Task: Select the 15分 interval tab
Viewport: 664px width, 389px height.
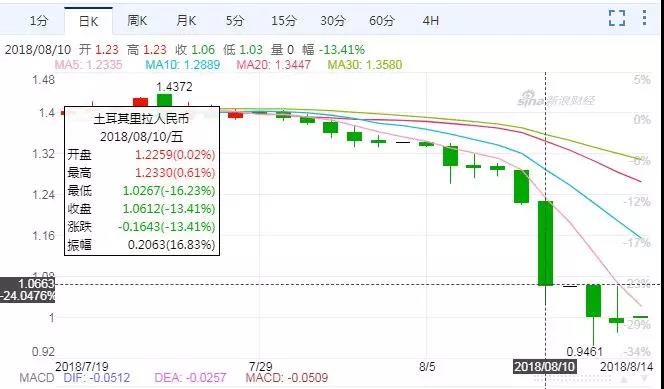Action: click(x=284, y=20)
